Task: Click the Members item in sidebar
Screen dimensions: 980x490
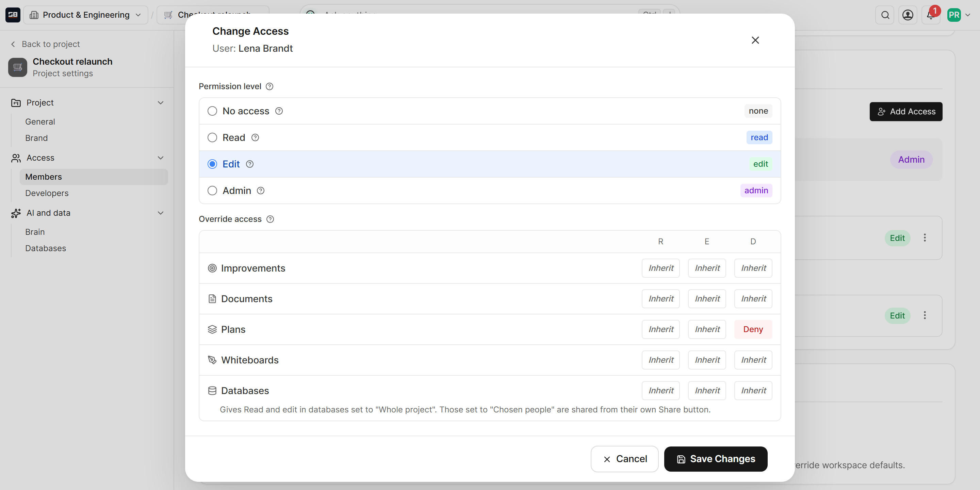Action: 94,177
